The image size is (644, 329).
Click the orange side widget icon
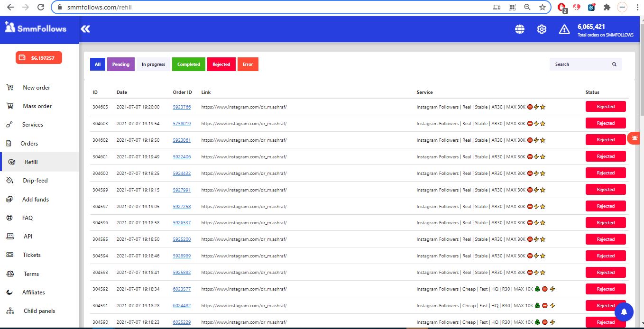[635, 137]
